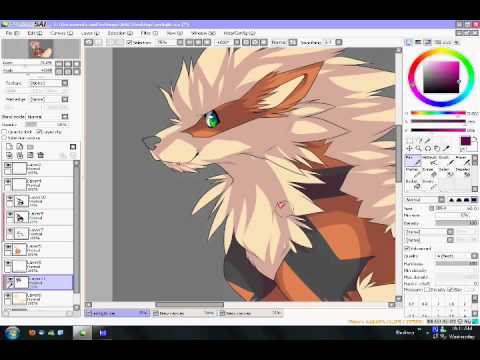Pick the magnifier Zoom tool
The image size is (480, 360).
[x=419, y=148]
